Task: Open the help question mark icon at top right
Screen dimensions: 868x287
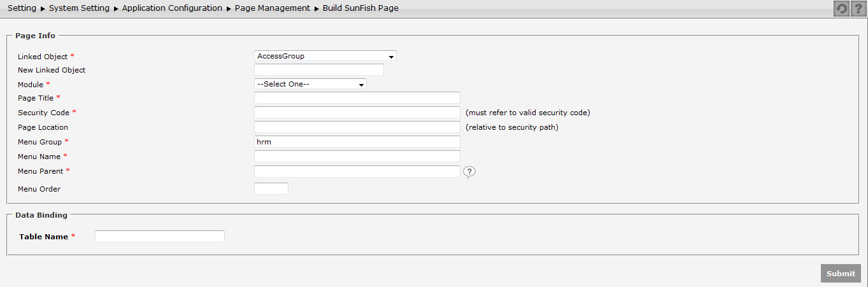Action: point(858,9)
